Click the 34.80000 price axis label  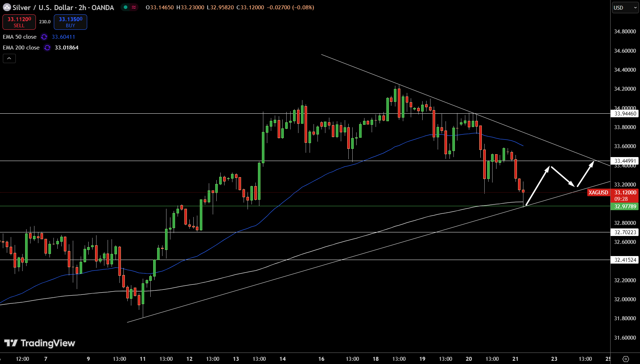pyautogui.click(x=625, y=32)
